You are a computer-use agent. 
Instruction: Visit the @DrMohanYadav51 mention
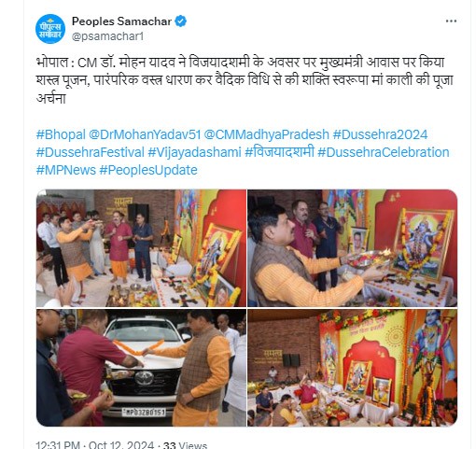point(145,134)
